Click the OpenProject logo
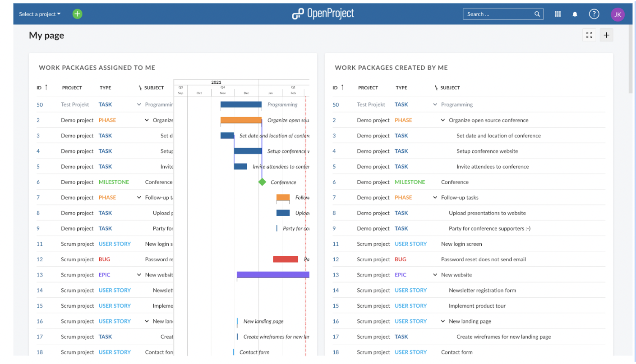The image size is (636, 364). pyautogui.click(x=323, y=14)
